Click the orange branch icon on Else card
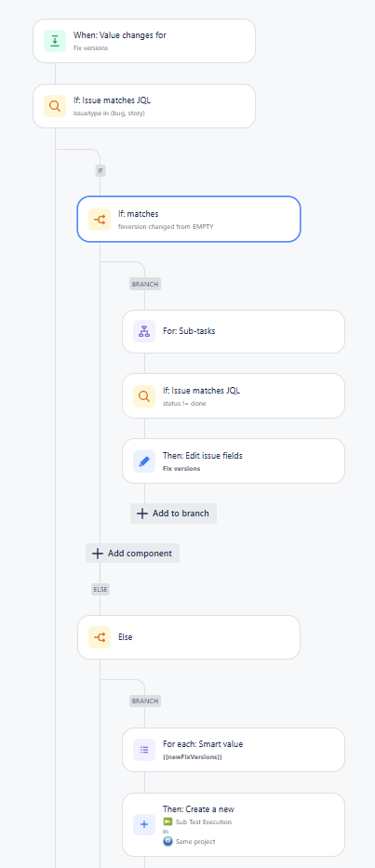375x868 pixels. pyautogui.click(x=100, y=636)
